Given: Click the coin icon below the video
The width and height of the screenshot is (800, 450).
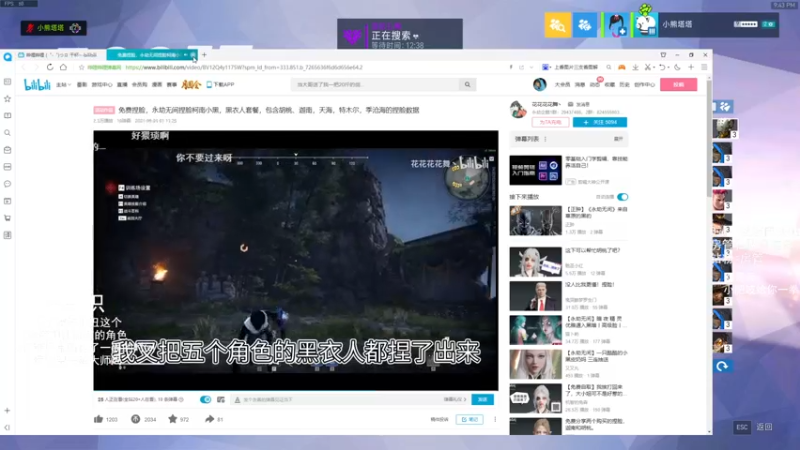Looking at the screenshot, I should click(135, 419).
